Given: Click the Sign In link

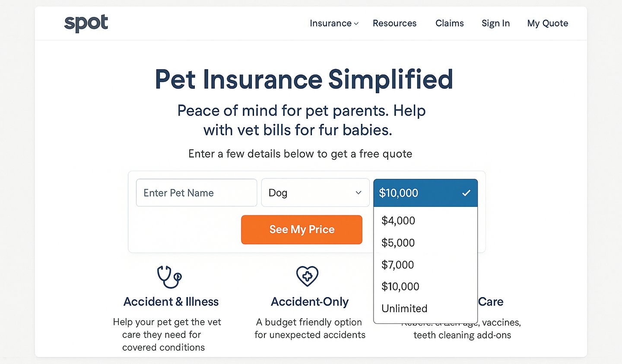Looking at the screenshot, I should point(495,23).
